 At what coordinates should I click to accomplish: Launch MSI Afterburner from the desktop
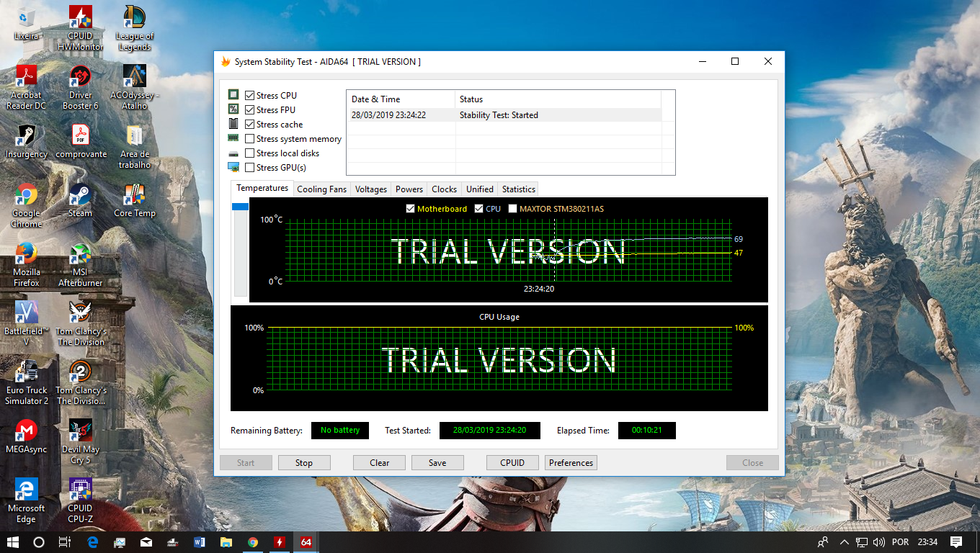click(x=80, y=264)
